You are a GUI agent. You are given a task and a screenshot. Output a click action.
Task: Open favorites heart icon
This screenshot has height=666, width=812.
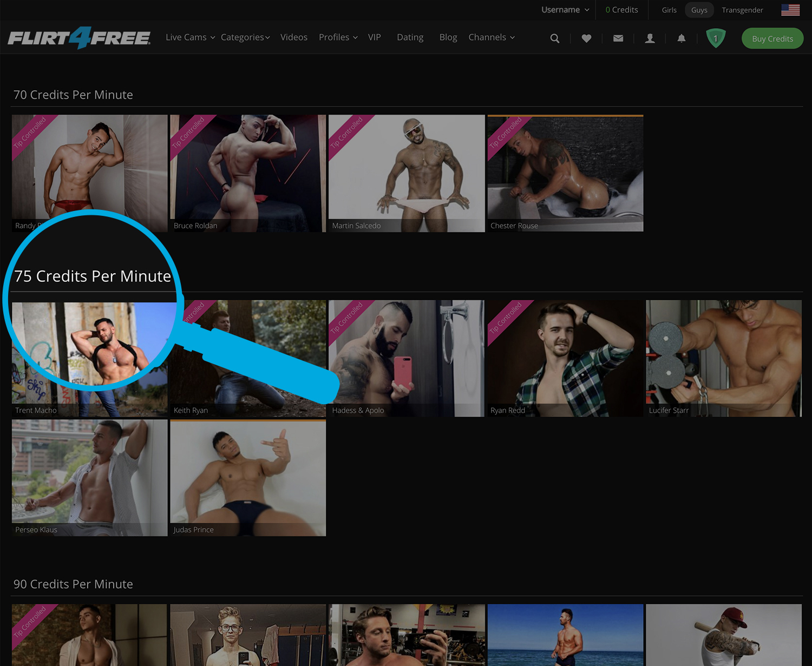[586, 38]
